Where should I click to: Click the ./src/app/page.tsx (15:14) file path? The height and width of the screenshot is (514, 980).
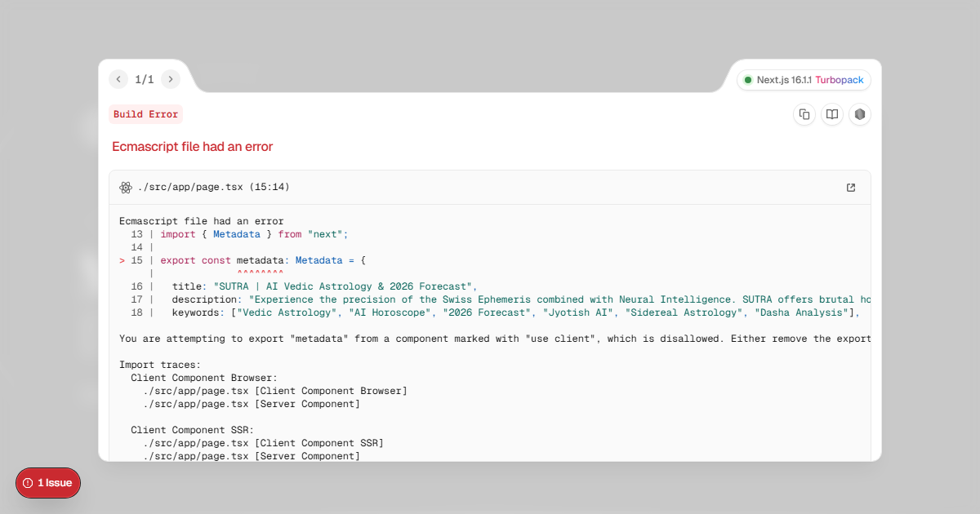click(213, 188)
